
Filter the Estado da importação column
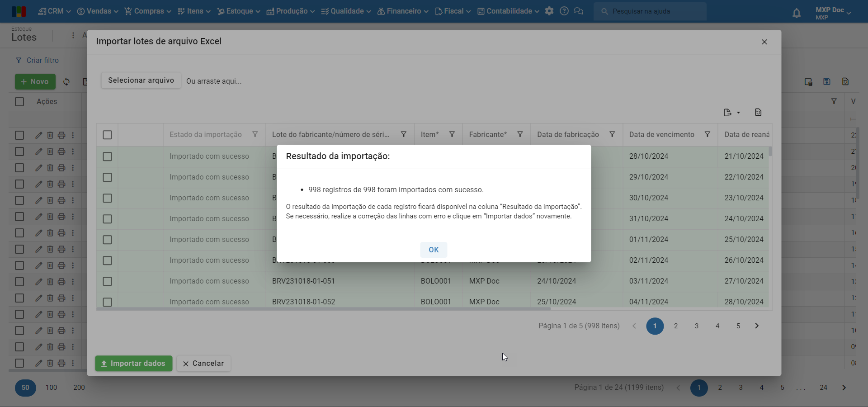click(x=255, y=134)
